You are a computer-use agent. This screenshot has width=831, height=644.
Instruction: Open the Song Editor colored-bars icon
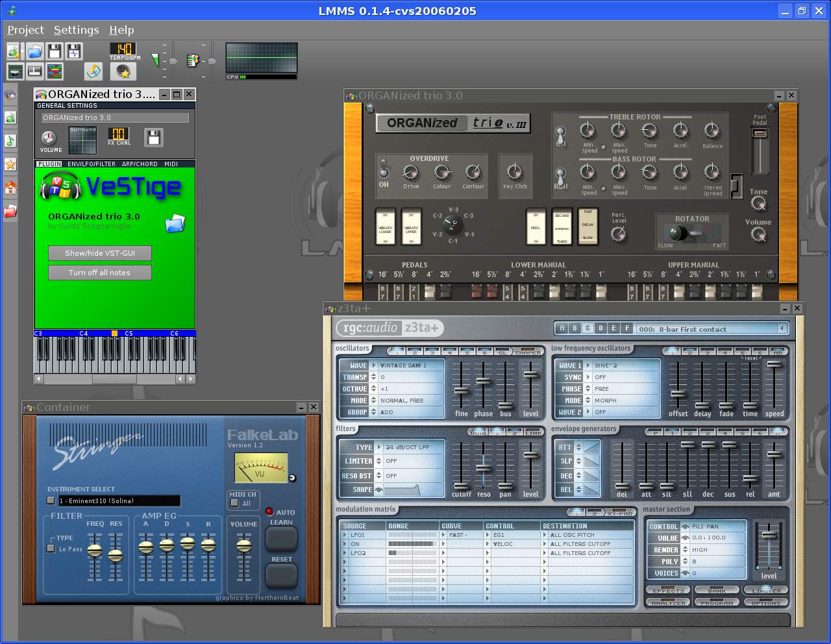[x=55, y=71]
